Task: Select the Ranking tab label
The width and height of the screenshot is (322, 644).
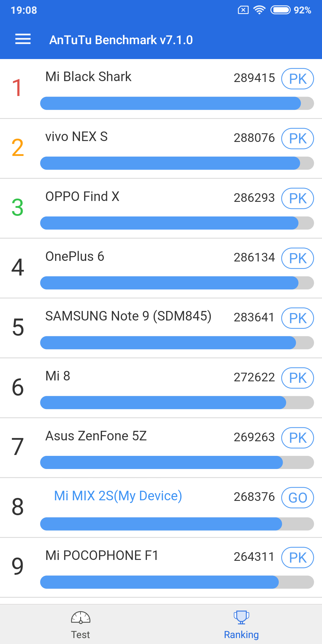Action: coord(241,635)
